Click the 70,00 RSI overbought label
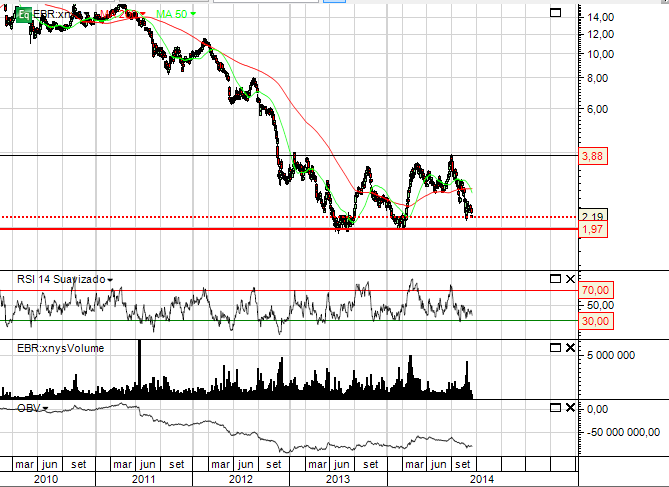This screenshot has height=487, width=669. [x=596, y=290]
